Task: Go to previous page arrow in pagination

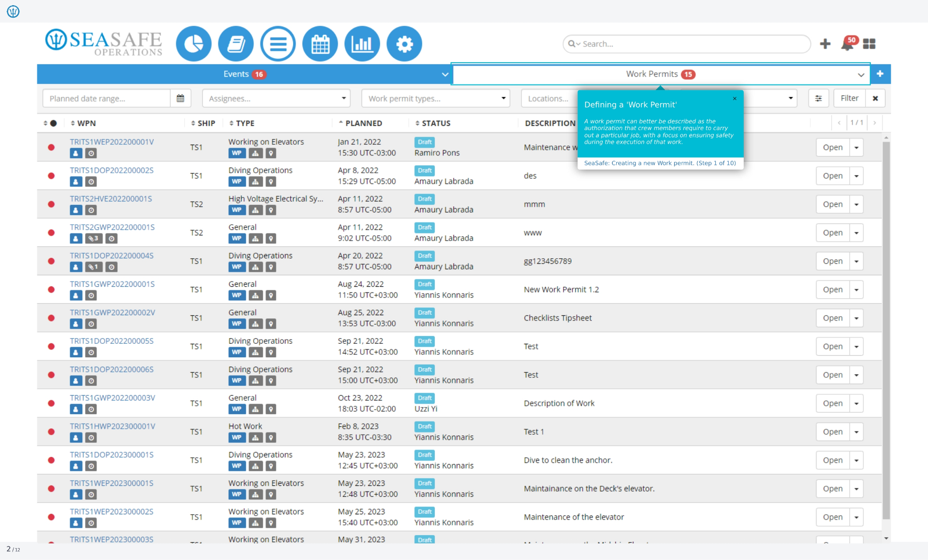Action: click(x=839, y=123)
